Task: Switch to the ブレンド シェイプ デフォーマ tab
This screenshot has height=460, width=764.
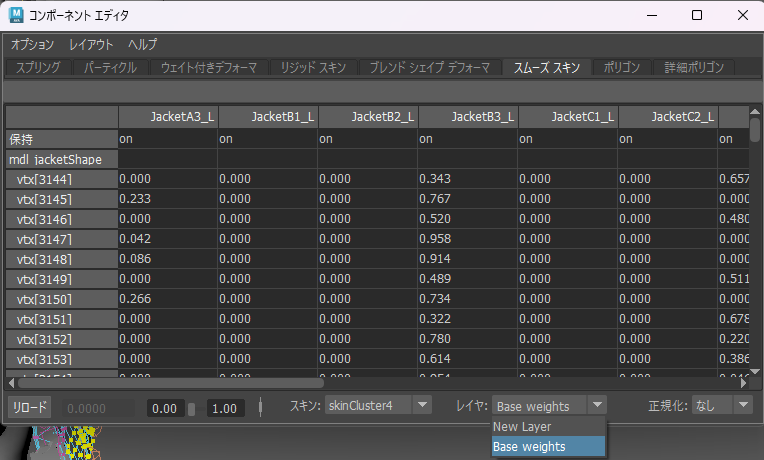Action: [x=430, y=67]
